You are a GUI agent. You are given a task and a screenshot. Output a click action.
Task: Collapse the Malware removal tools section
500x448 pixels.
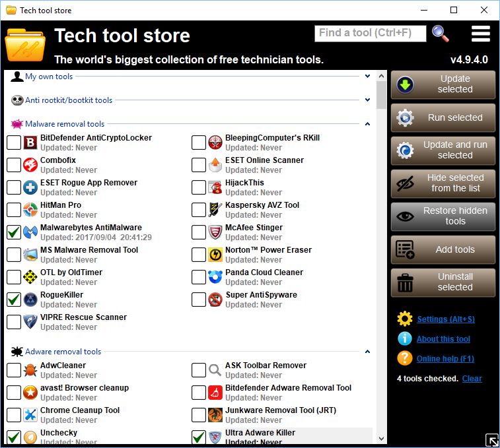point(367,123)
